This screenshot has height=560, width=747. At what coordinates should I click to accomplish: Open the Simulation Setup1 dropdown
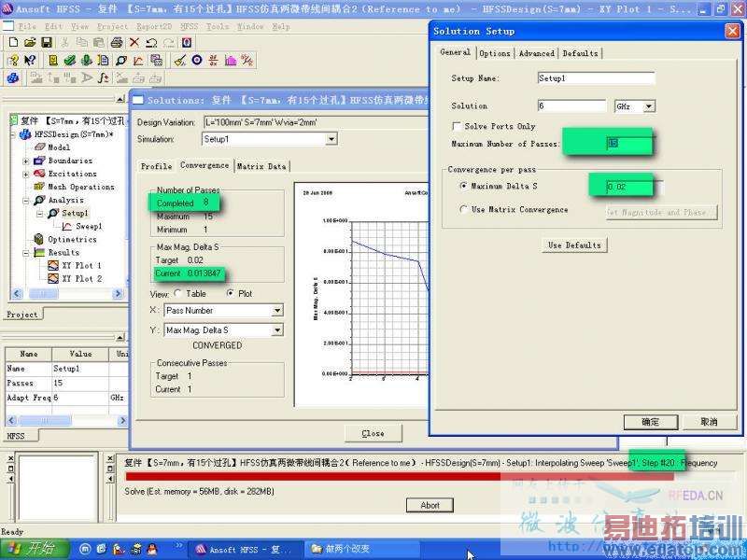pyautogui.click(x=331, y=139)
